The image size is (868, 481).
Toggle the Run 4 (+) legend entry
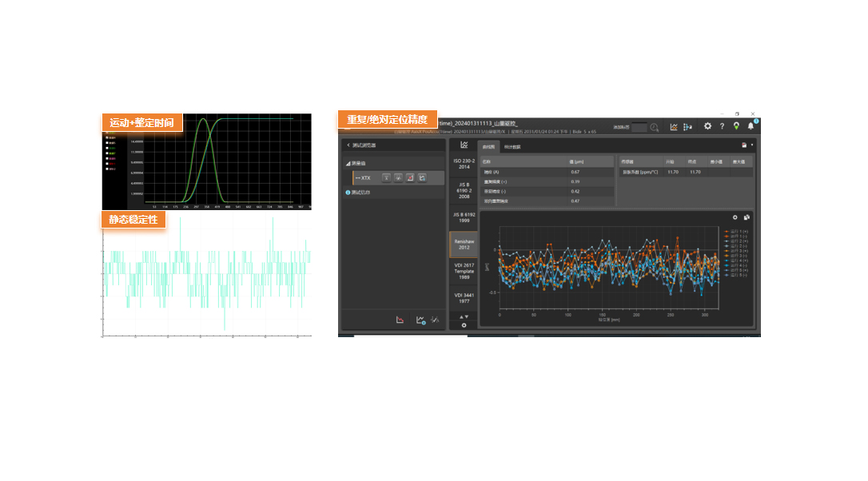(x=736, y=260)
